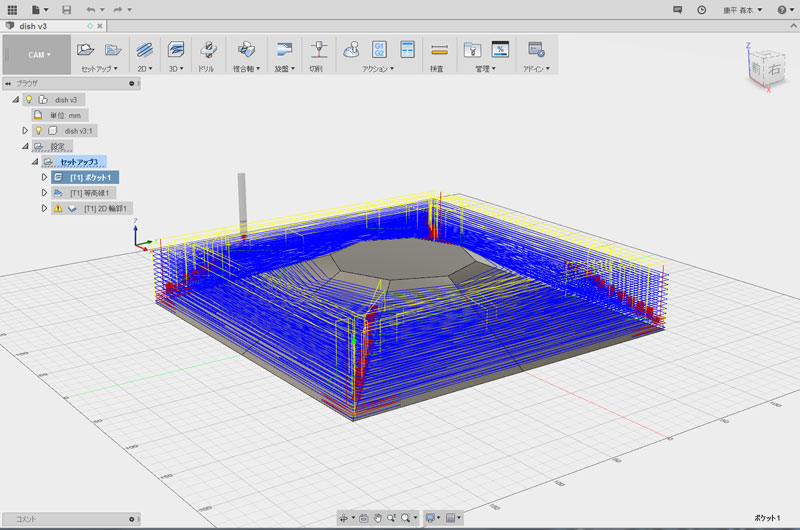Open the job status clock icon

[x=702, y=10]
